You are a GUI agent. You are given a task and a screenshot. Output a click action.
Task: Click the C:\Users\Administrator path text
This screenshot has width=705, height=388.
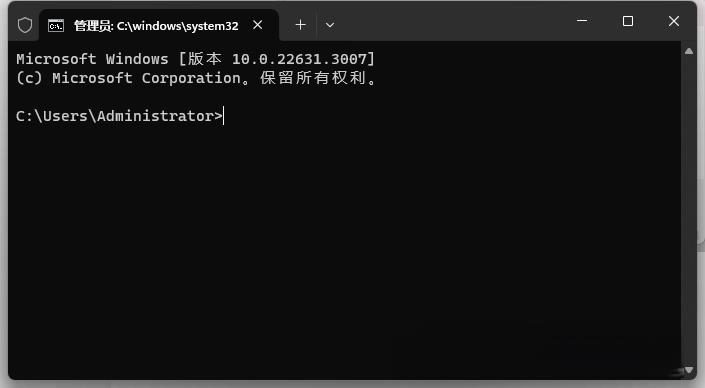click(115, 116)
